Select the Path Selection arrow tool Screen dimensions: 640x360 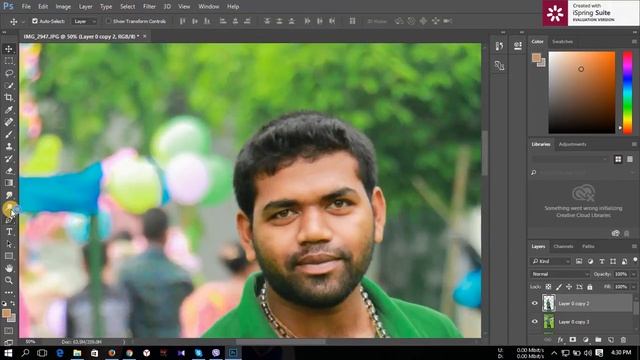[9, 244]
